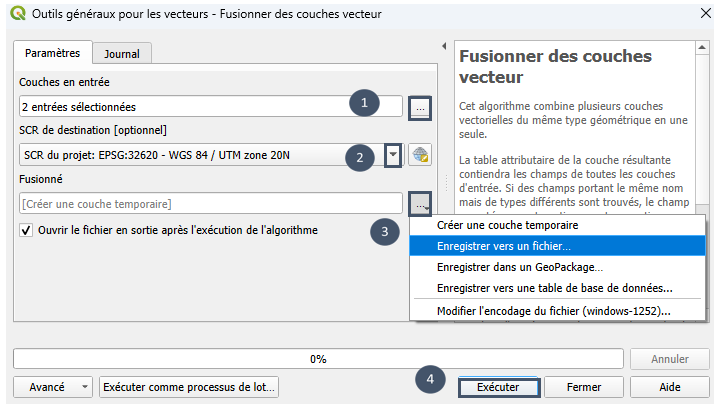Click the Fusionné output path field
The width and height of the screenshot is (720, 406).
(x=211, y=203)
